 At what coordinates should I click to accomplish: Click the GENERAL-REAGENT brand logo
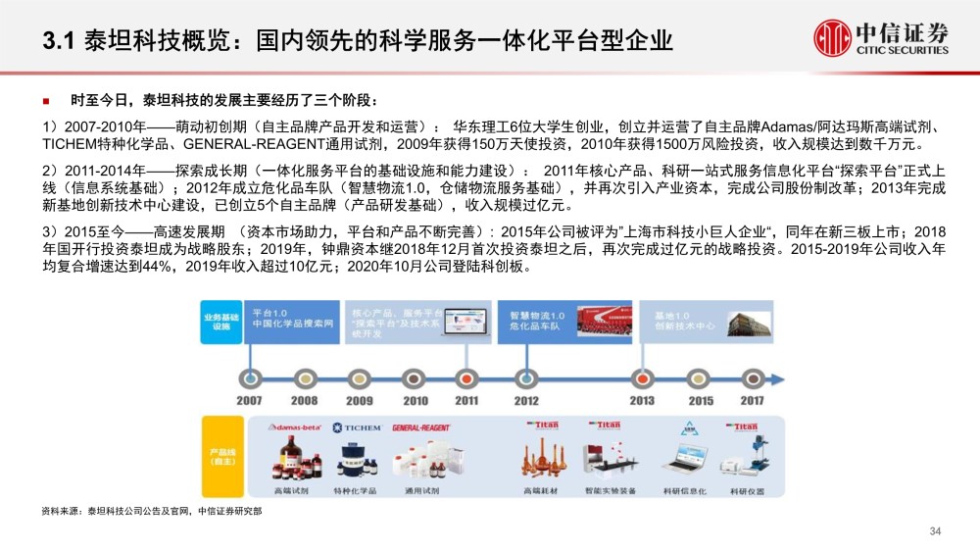(x=421, y=427)
